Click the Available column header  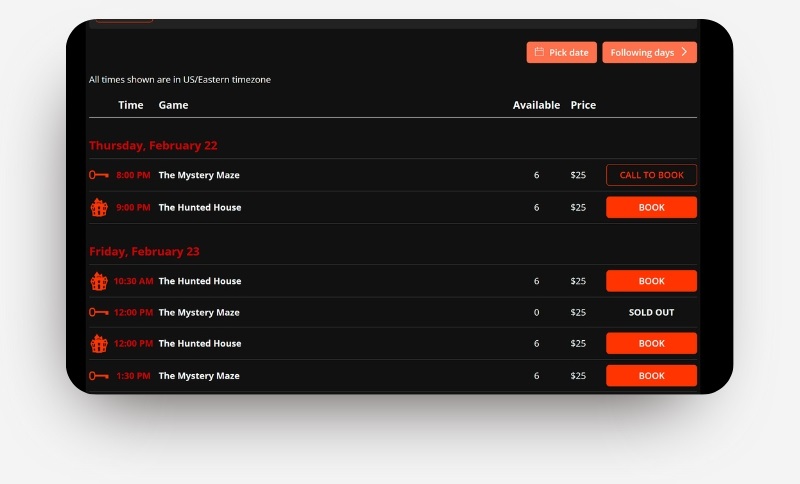536,105
